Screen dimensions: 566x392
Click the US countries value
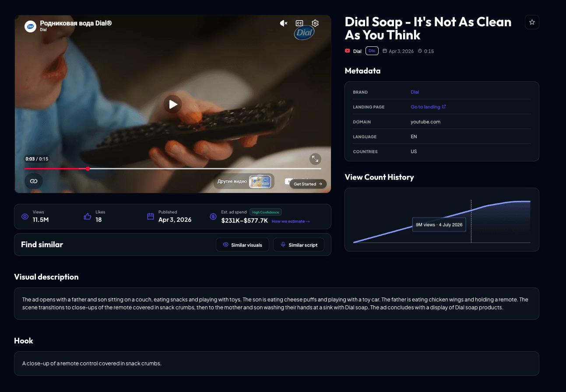coord(414,151)
